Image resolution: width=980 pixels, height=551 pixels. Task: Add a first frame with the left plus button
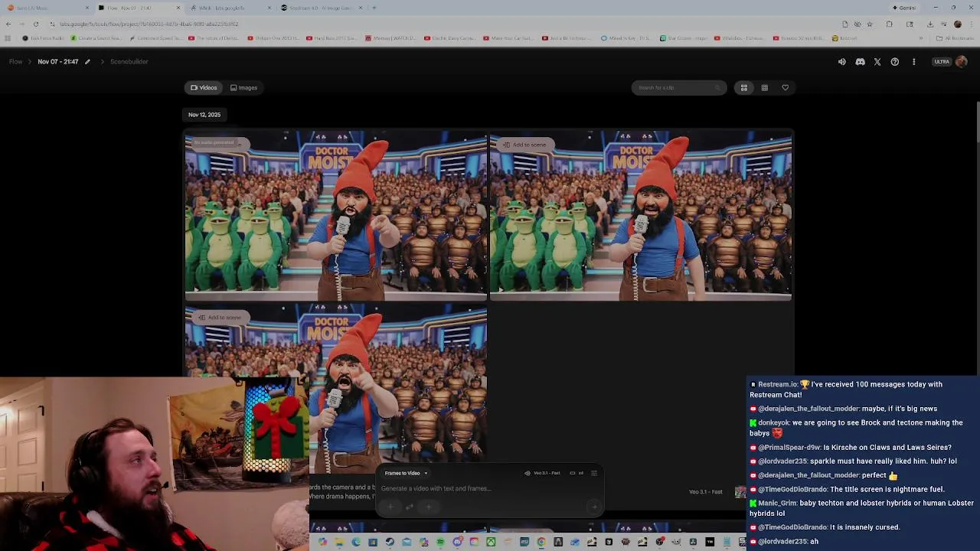coord(390,507)
